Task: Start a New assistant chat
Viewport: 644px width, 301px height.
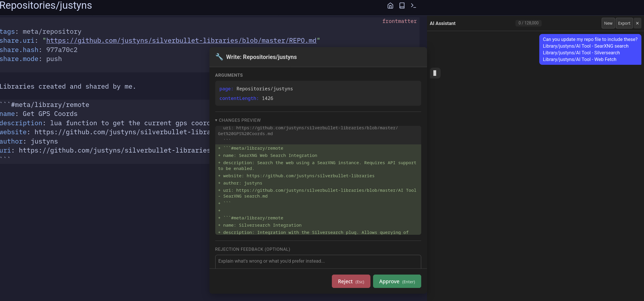Action: [x=608, y=23]
